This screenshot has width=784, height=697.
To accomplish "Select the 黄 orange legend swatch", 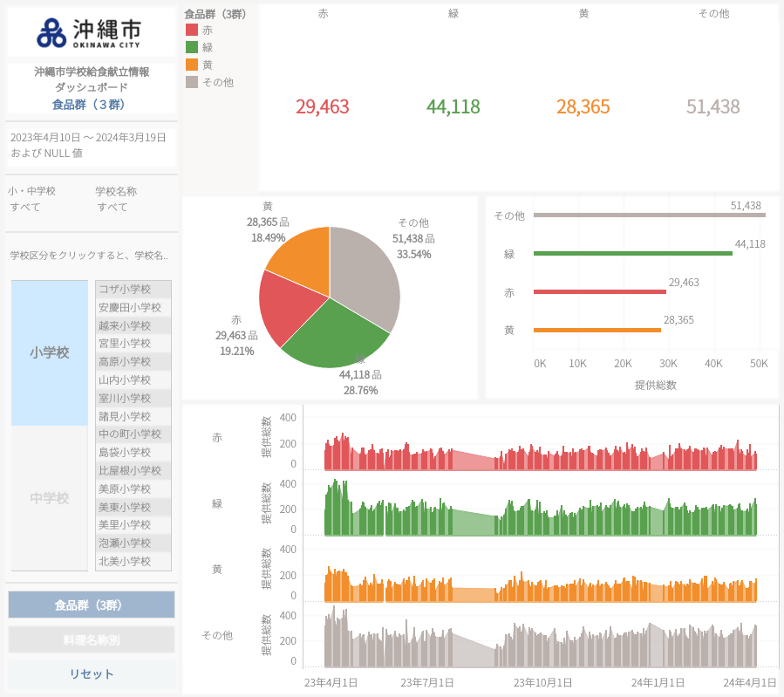I will [x=192, y=65].
